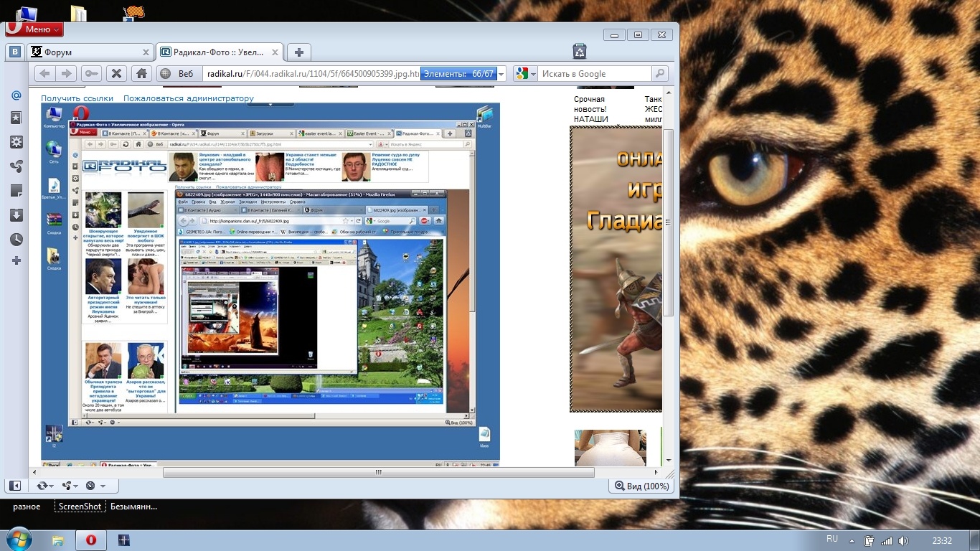
Task: Open the Downloads sidebar panel
Action: point(16,215)
